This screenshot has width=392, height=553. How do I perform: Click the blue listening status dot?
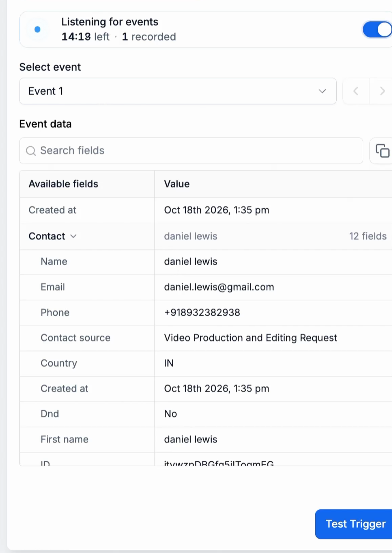(x=37, y=30)
